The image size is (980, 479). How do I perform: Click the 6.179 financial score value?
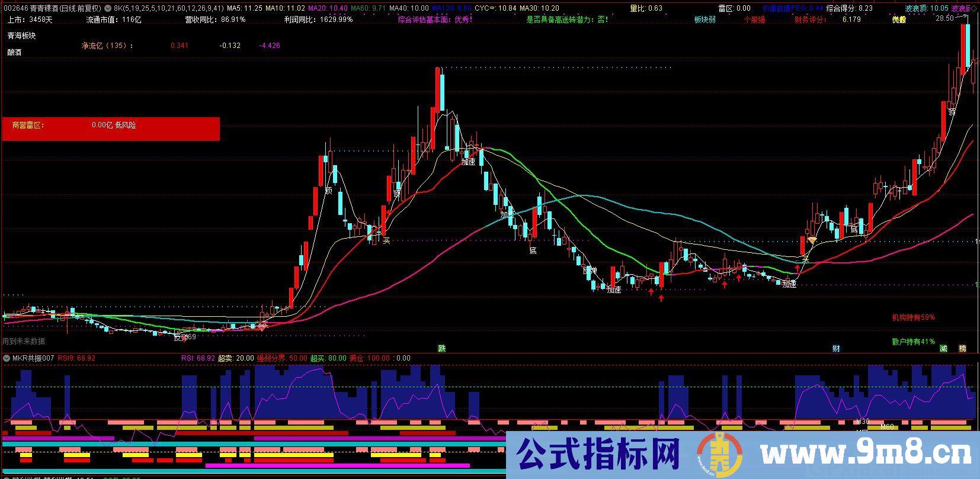(851, 20)
